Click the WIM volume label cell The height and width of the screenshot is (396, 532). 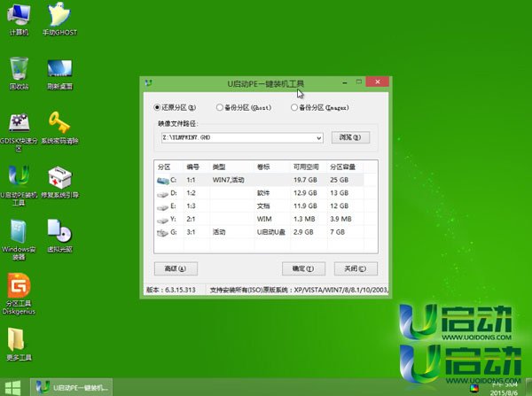coord(264,219)
